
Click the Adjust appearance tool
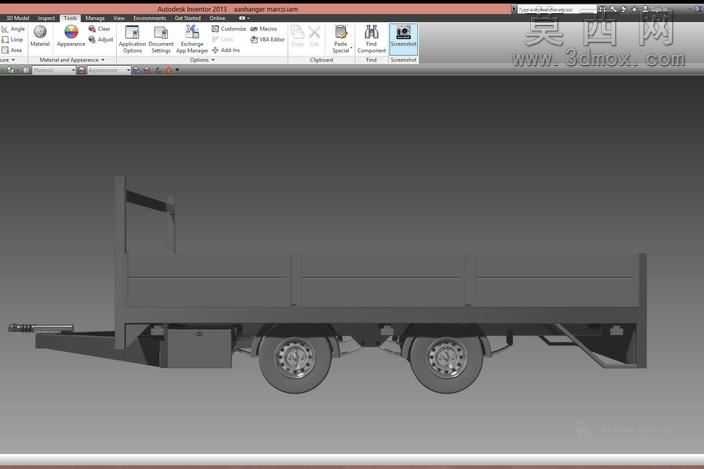[101, 39]
